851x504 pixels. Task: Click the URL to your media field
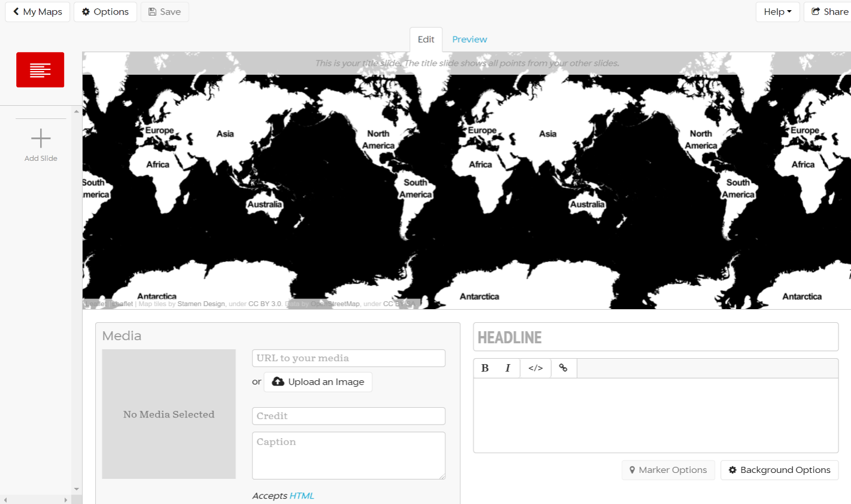click(x=348, y=358)
